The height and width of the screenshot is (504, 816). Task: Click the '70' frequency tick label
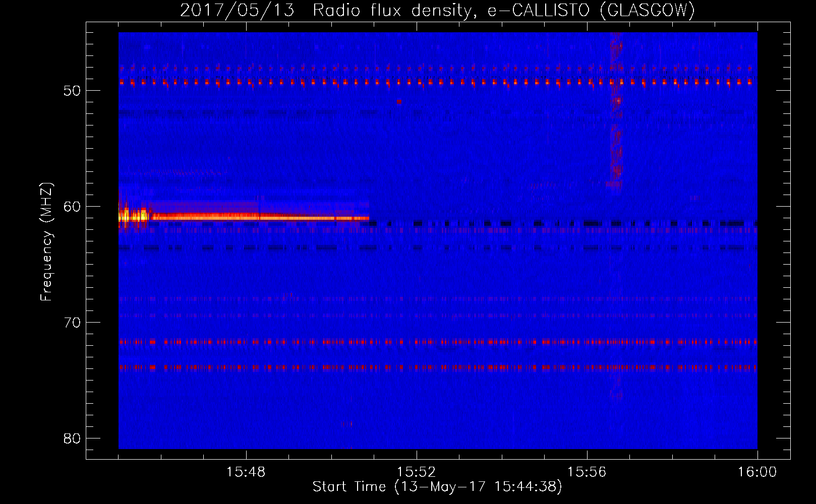click(x=73, y=323)
